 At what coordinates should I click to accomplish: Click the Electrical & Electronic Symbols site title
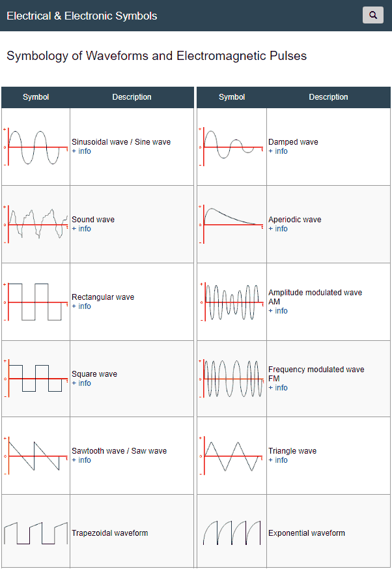pyautogui.click(x=82, y=16)
